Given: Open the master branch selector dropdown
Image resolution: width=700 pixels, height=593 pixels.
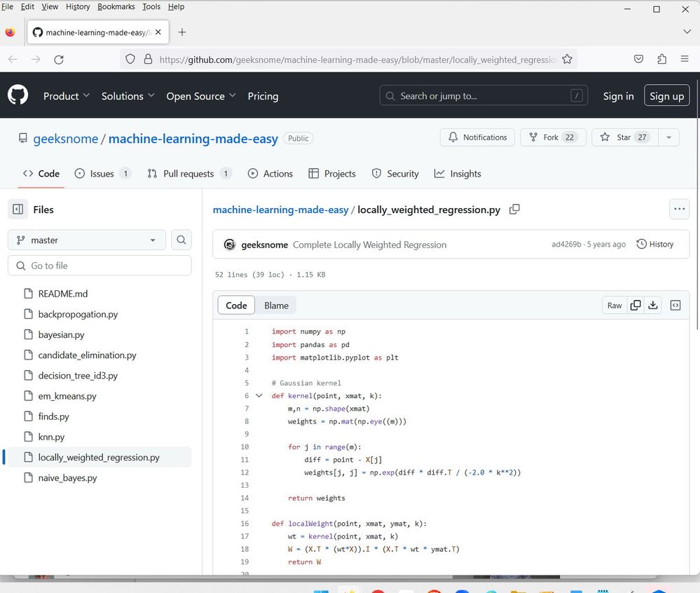Looking at the screenshot, I should coord(87,240).
